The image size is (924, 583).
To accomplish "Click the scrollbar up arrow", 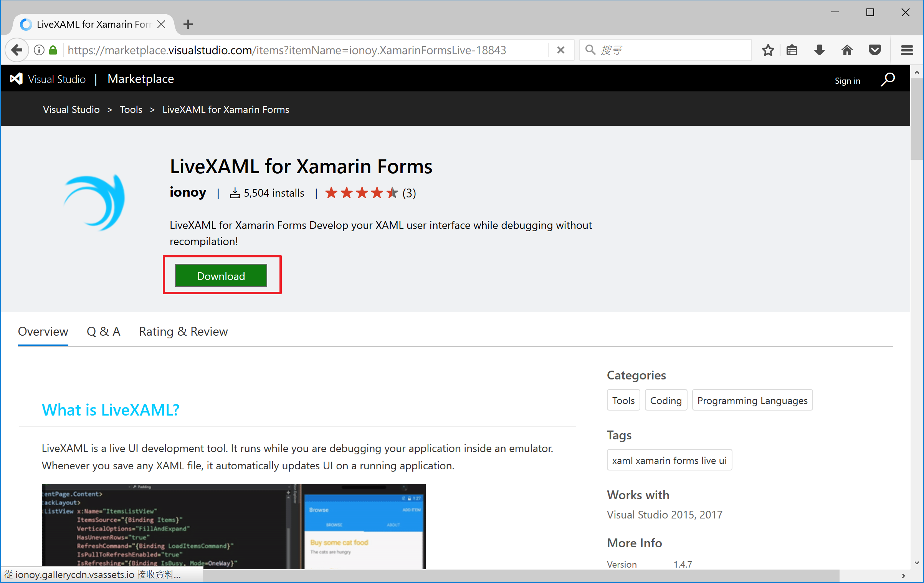I will [x=917, y=72].
